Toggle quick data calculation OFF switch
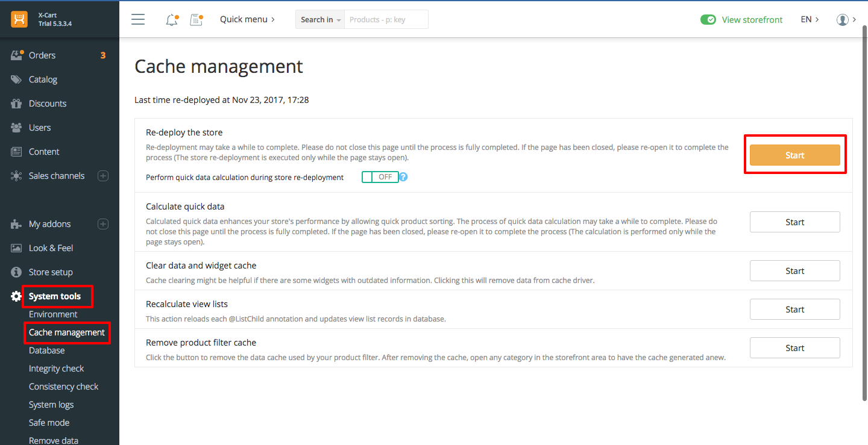Screen dimensions: 868x445 pyautogui.click(x=380, y=177)
